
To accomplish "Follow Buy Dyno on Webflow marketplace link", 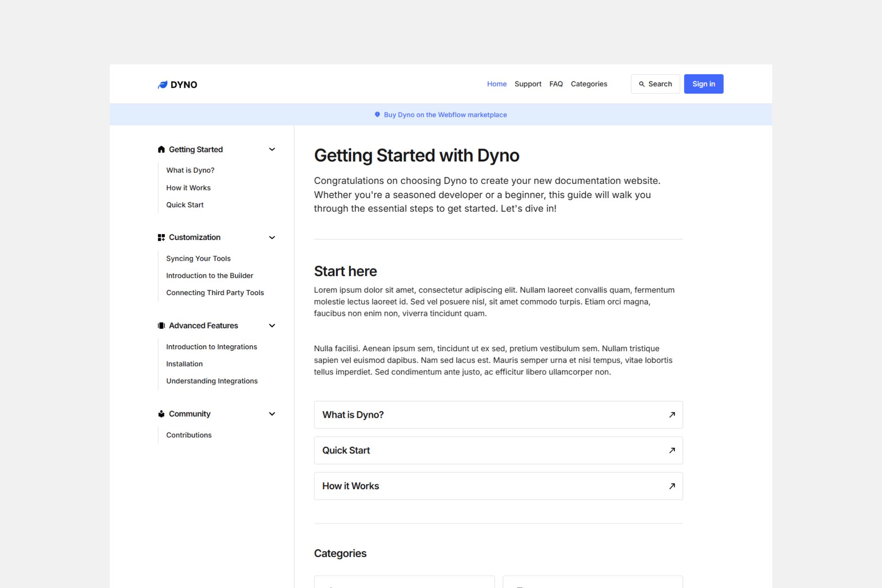I will pos(445,115).
